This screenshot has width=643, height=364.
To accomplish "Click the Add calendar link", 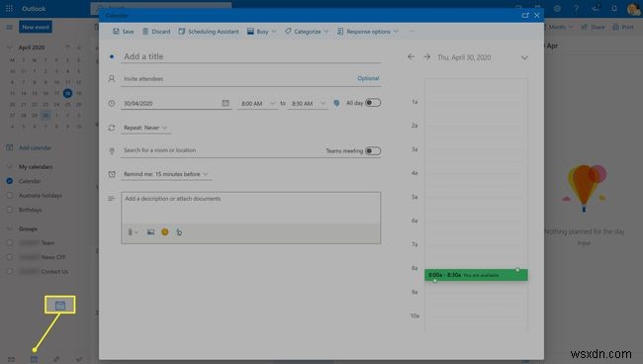I will [x=29, y=147].
